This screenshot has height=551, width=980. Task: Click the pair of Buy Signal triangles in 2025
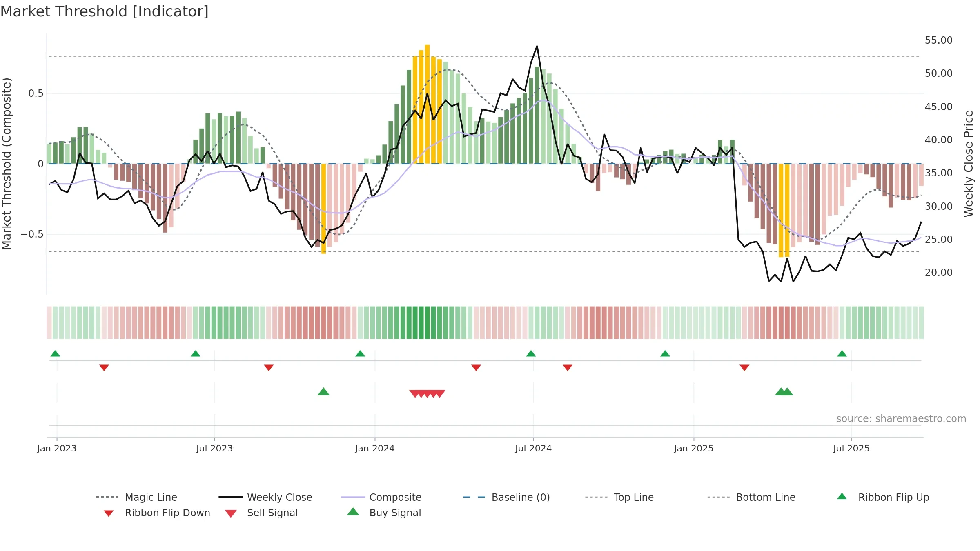(784, 392)
